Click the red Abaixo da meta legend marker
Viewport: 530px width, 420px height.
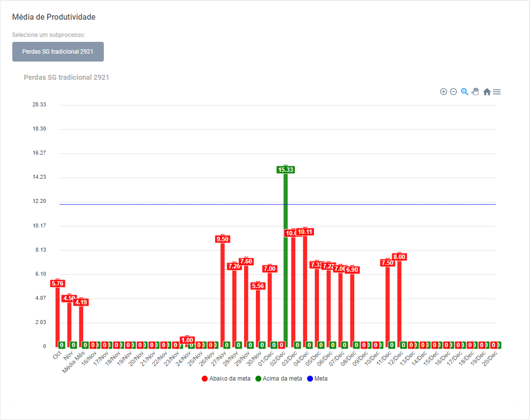pyautogui.click(x=205, y=379)
